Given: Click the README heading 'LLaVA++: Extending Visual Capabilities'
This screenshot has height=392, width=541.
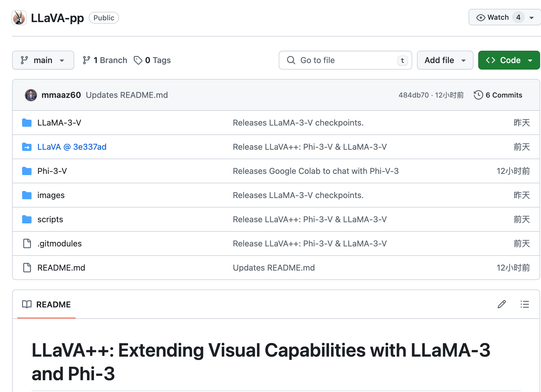Looking at the screenshot, I should (x=261, y=362).
